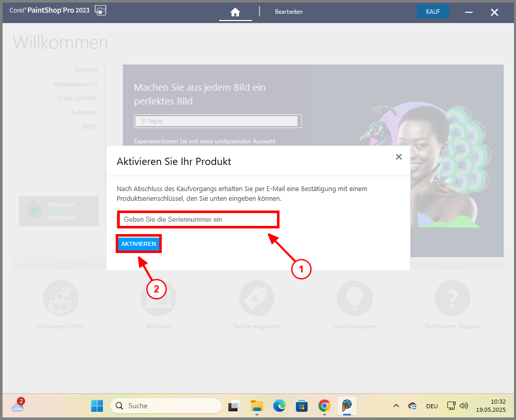
Task: Select Erste Schritte in the sidebar
Action: click(77, 97)
